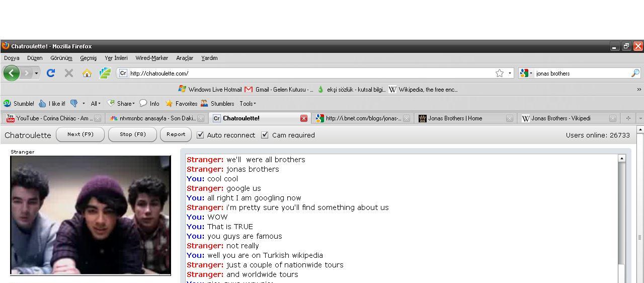The width and height of the screenshot is (644, 283).
Task: Bookmark this page with the star icon
Action: 499,73
